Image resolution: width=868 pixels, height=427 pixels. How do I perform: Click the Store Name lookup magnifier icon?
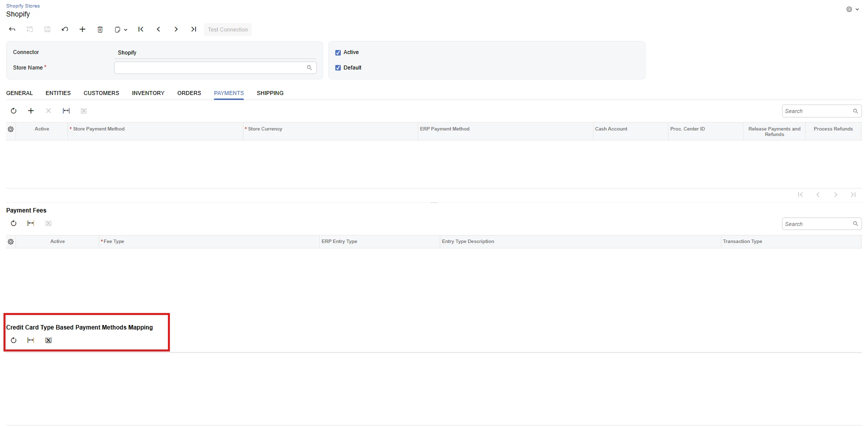pyautogui.click(x=309, y=67)
